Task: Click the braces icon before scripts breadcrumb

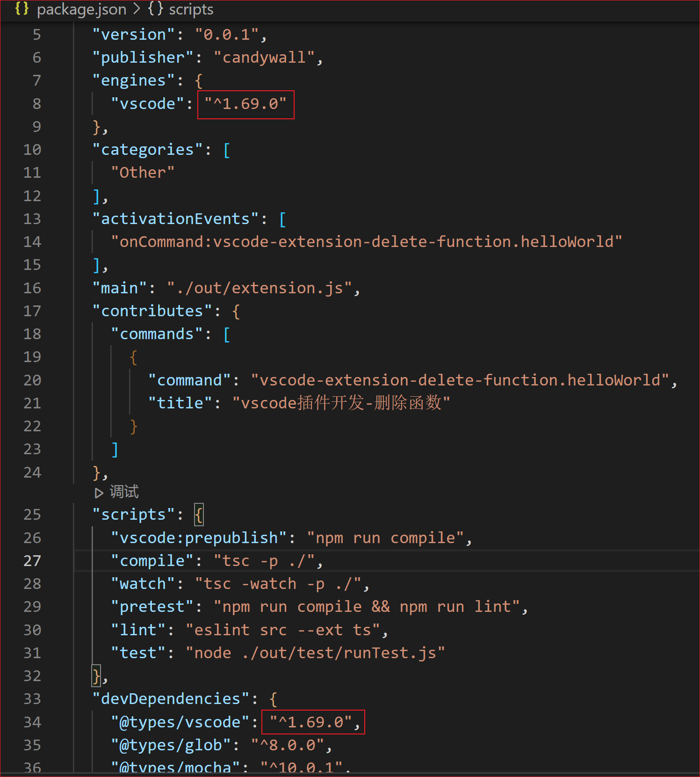Action: coord(155,9)
